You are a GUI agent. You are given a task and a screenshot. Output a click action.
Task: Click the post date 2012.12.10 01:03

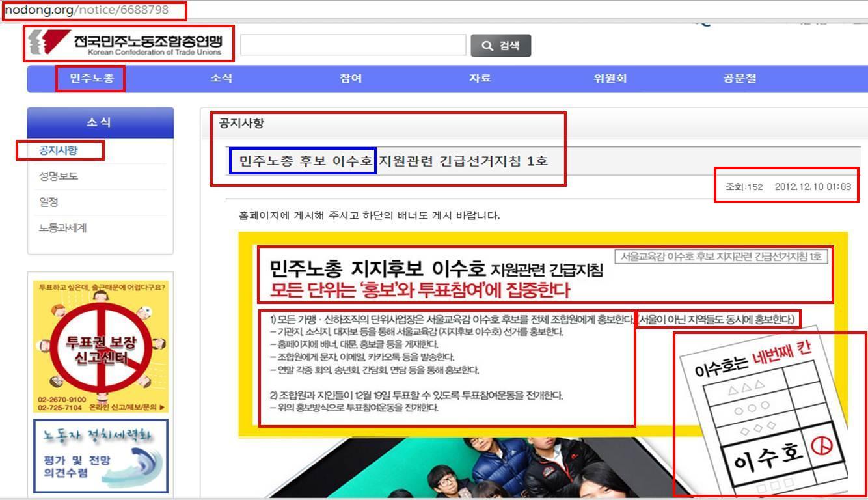[x=813, y=187]
